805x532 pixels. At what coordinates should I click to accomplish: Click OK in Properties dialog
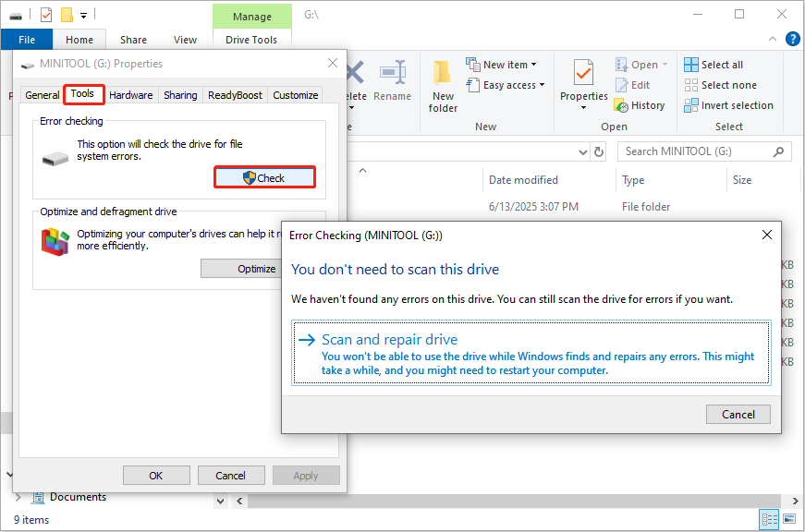tap(156, 475)
